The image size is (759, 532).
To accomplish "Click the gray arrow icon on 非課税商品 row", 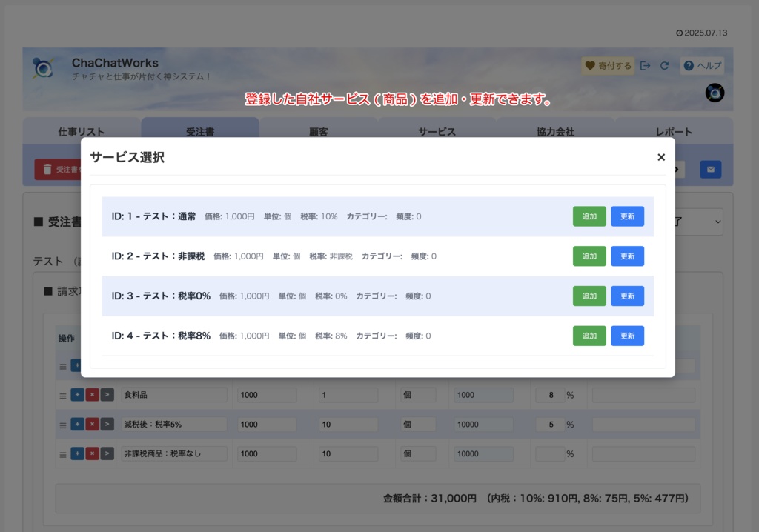I will [x=107, y=453].
